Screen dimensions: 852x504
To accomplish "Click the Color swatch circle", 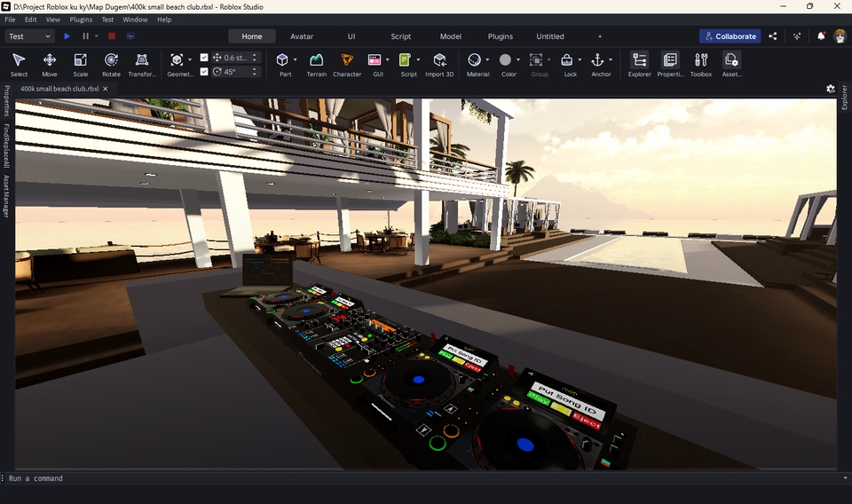I will (505, 60).
